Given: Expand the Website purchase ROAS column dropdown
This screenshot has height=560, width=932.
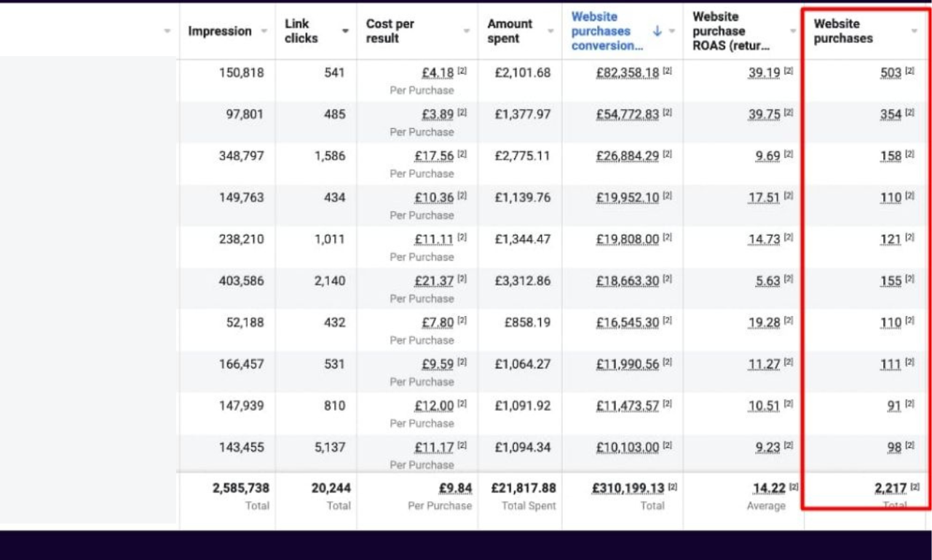Looking at the screenshot, I should (793, 31).
